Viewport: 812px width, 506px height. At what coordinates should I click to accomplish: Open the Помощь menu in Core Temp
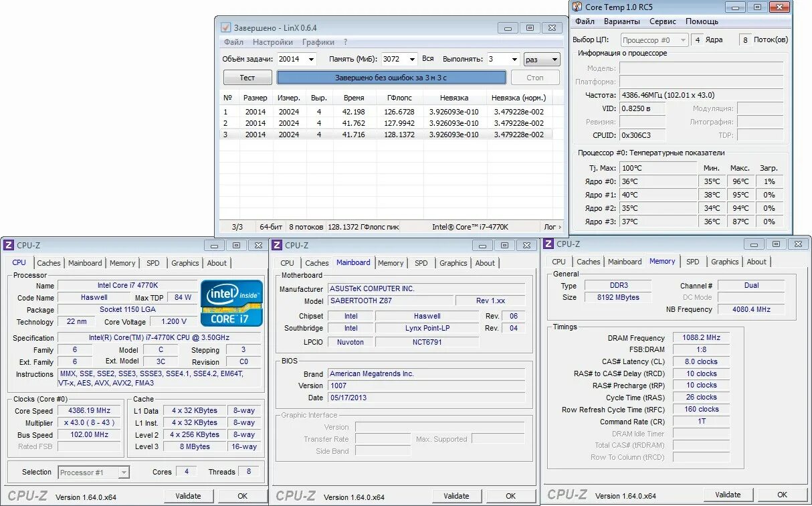(702, 21)
